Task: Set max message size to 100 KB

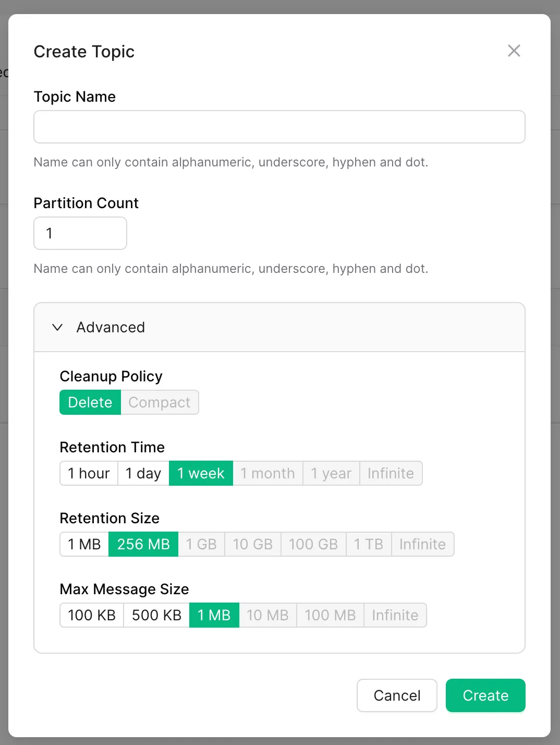Action: (92, 615)
